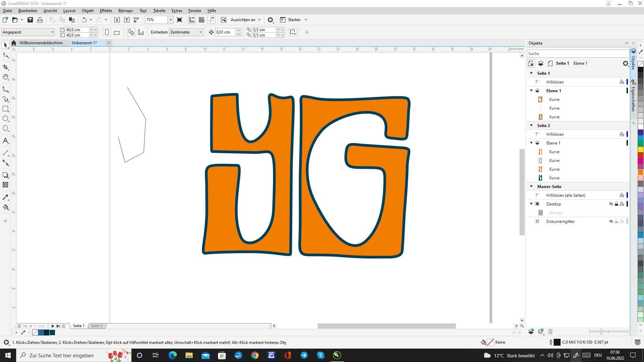644x362 pixels.
Task: Open the Options gear in toolbar
Action: coord(270,20)
